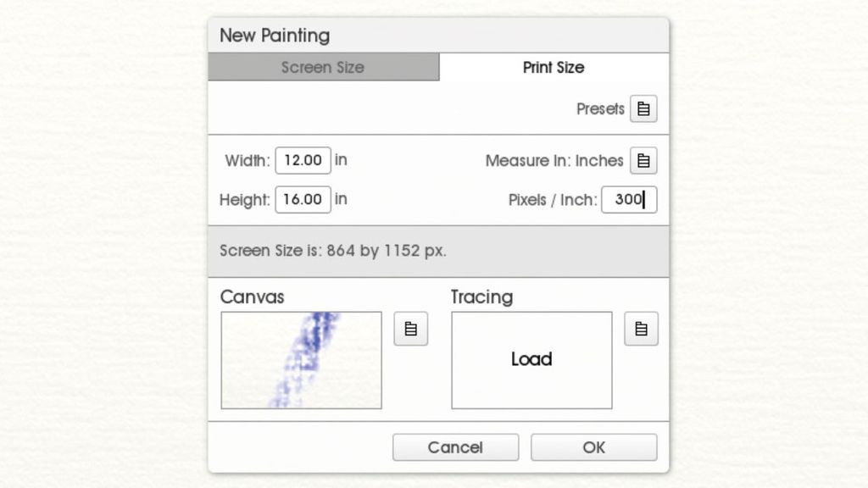Confirm the new painting with OK
This screenshot has width=868, height=488.
(593, 447)
